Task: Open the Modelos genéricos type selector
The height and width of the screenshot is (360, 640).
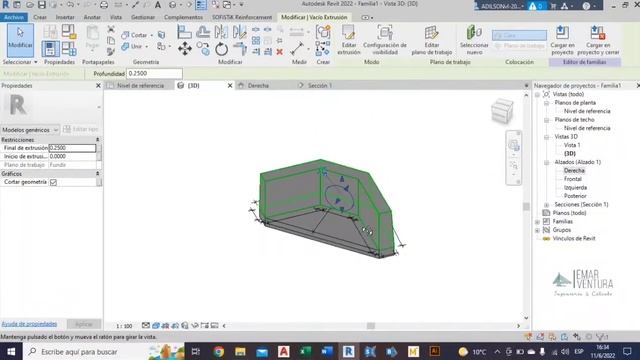Action: tap(30, 130)
